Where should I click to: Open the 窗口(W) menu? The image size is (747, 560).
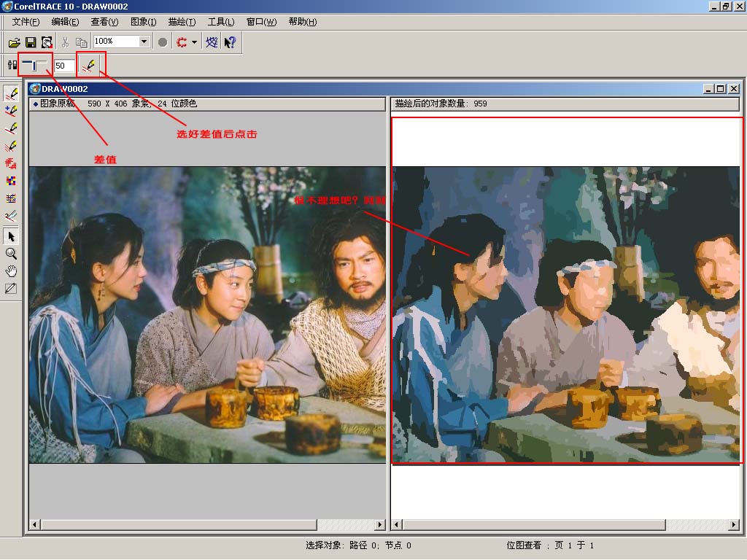(x=262, y=22)
